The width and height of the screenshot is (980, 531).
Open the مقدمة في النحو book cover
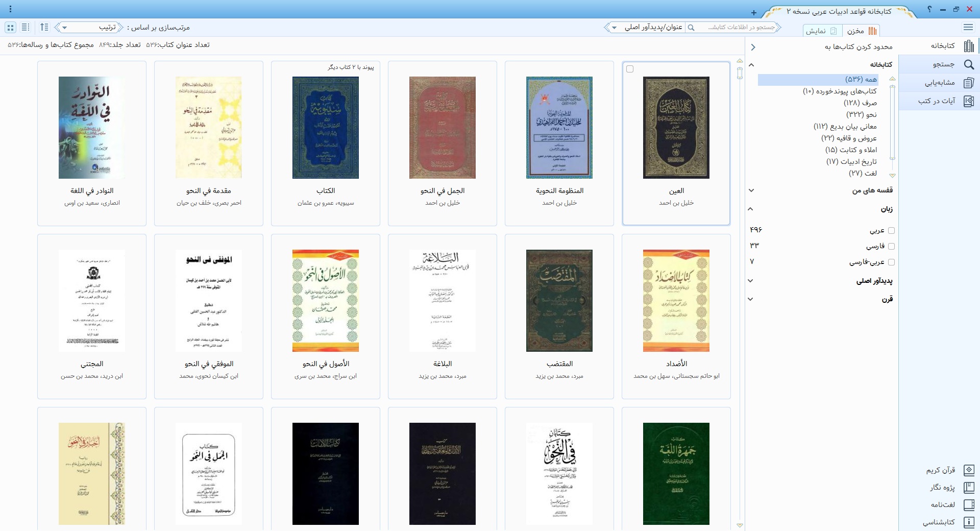point(209,128)
